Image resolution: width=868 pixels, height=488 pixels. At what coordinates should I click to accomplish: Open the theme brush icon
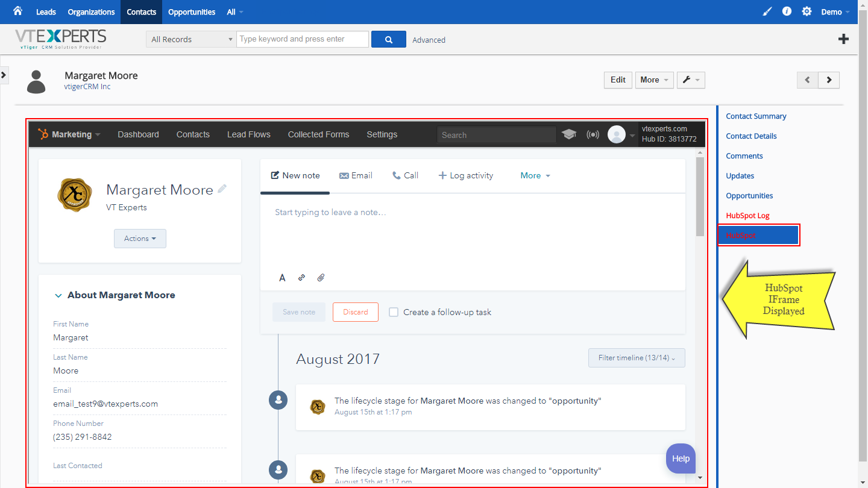click(x=767, y=11)
